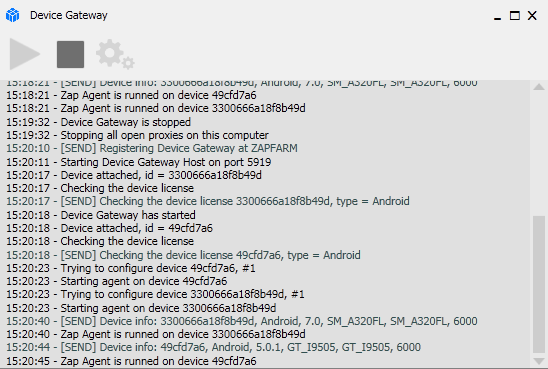The height and width of the screenshot is (369, 548).
Task: Select the 'Starting Device Gateway Host on port 5919' entry
Action: [x=139, y=162]
